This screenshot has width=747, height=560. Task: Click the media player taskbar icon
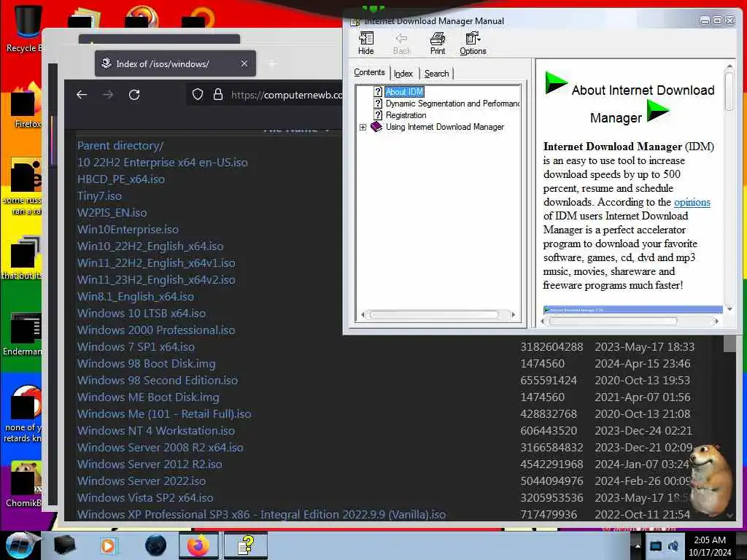108,545
